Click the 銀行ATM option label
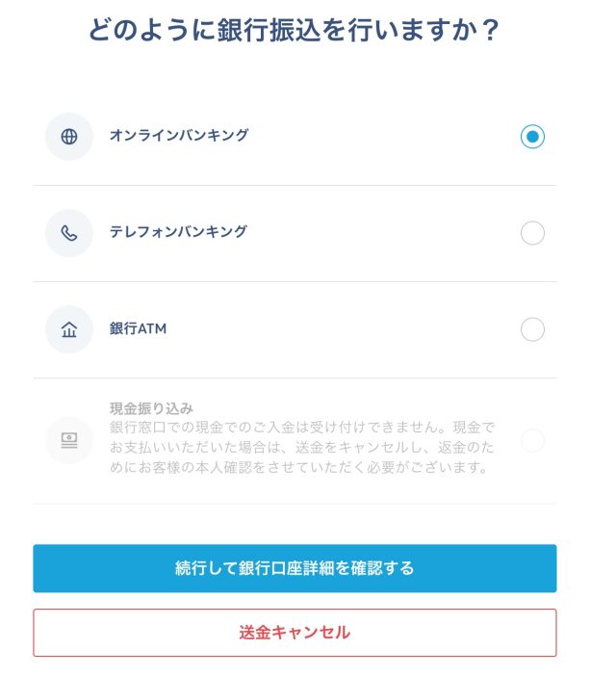616x677 pixels. click(x=138, y=329)
